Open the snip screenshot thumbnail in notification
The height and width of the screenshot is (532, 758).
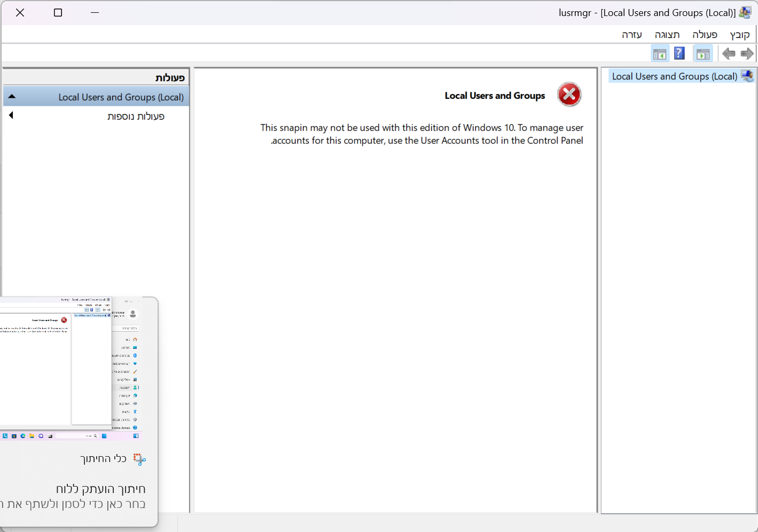[70, 369]
